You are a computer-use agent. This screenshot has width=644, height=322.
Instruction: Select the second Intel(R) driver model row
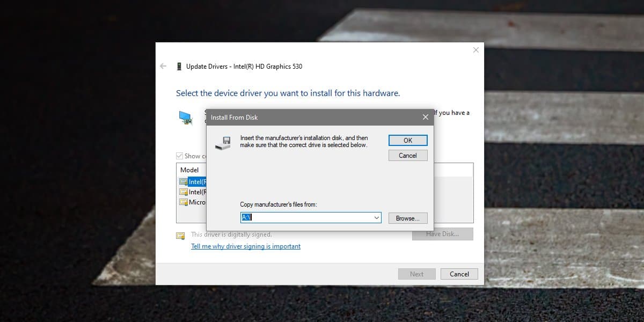(x=192, y=192)
